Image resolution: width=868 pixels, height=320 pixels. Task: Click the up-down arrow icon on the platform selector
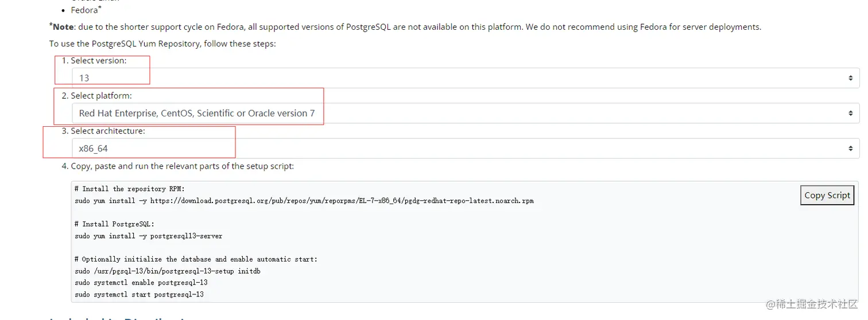(x=850, y=113)
